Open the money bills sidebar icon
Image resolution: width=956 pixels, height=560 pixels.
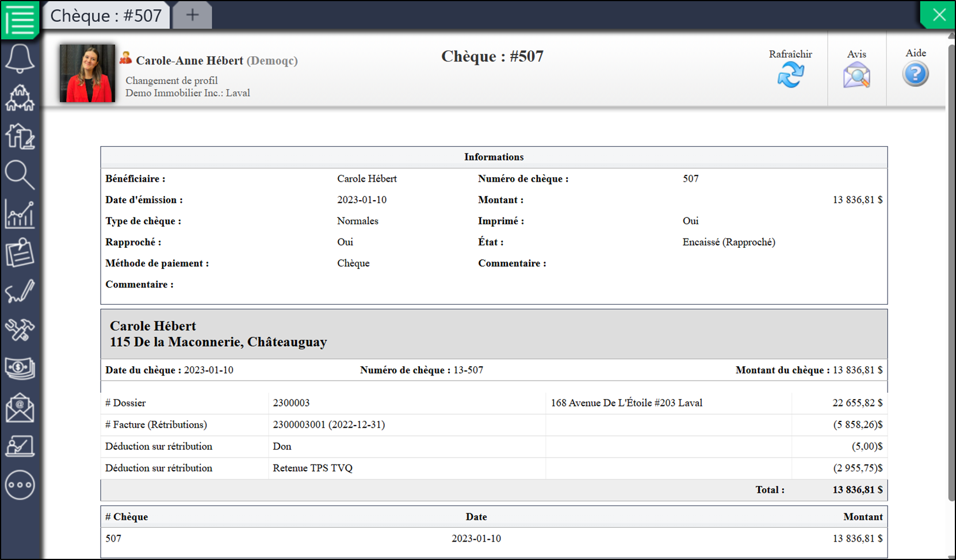coord(20,369)
